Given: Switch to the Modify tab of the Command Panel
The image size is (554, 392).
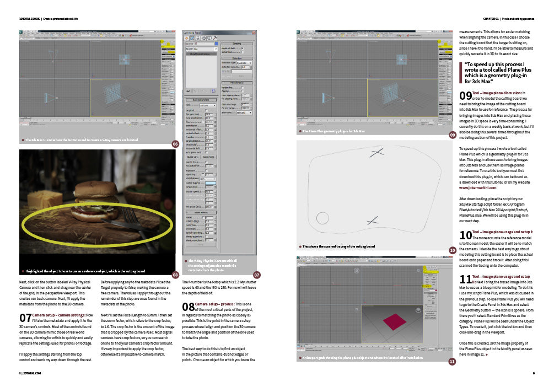Looking at the screenshot, I should pos(192,38).
